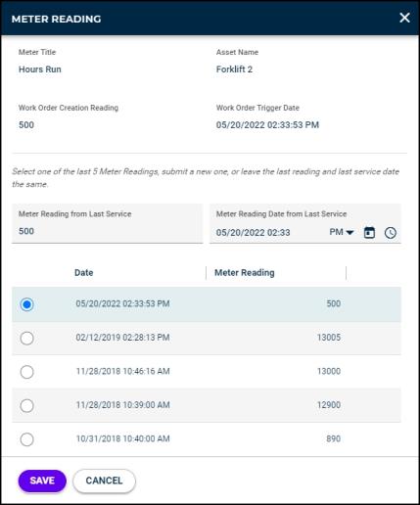This screenshot has width=420, height=505.
Task: Click the Save button
Action: 42,481
